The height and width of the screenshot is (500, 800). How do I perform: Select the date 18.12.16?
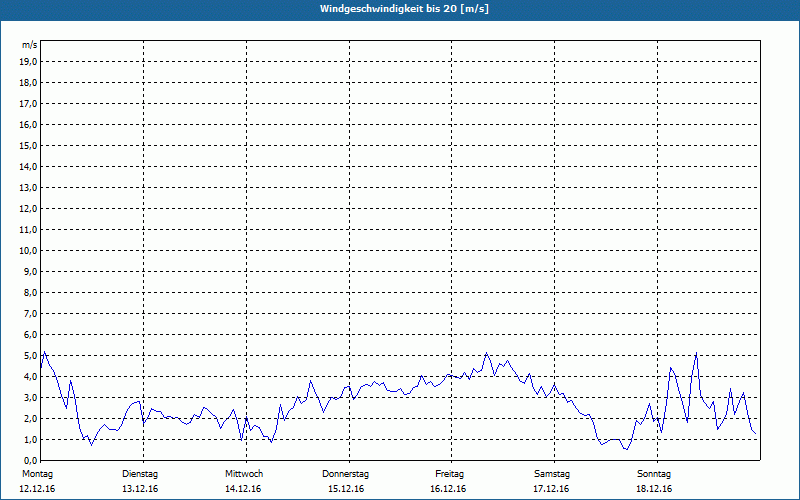pos(654,489)
